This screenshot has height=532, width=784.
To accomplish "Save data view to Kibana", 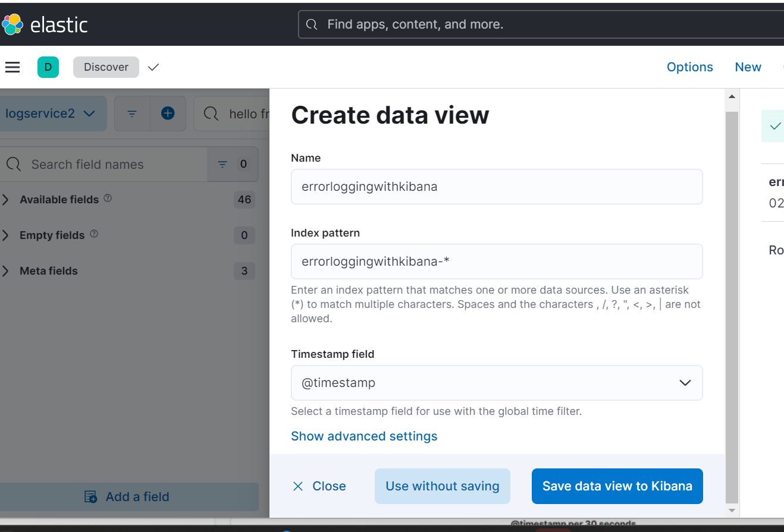I will click(617, 486).
